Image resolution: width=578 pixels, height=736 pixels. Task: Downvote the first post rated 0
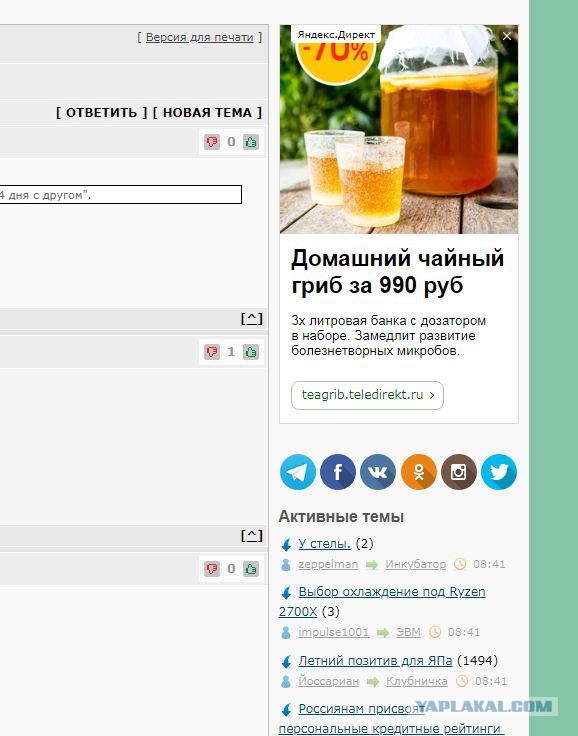tap(212, 142)
